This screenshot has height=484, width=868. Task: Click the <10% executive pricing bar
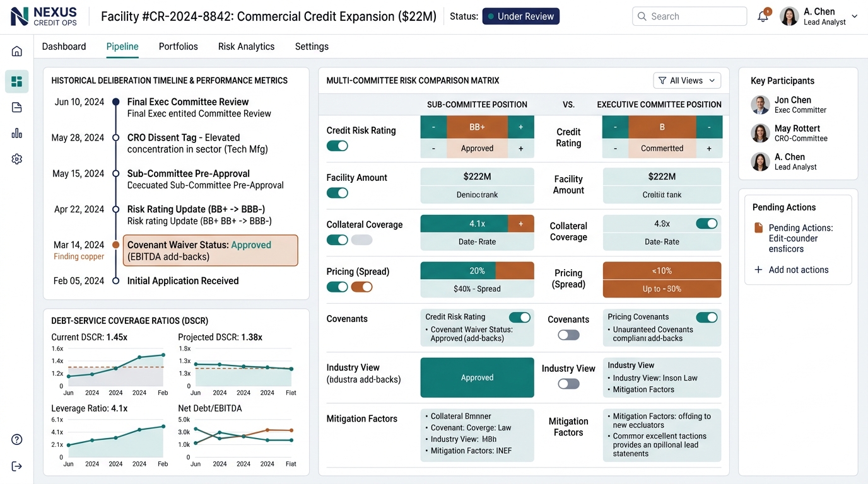662,271
